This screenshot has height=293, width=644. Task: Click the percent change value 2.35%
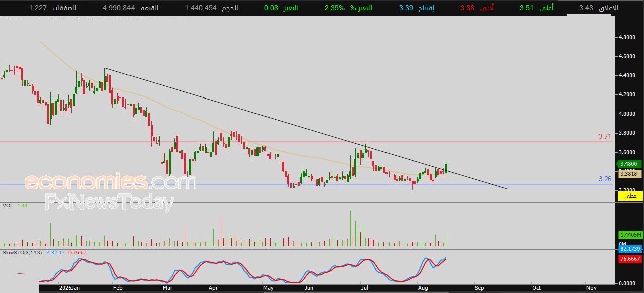(335, 8)
